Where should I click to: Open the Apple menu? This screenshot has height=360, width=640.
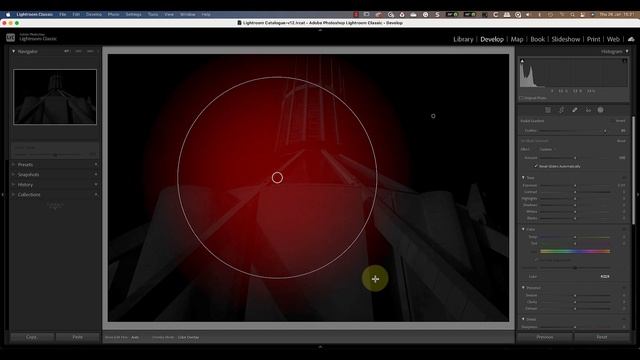(8, 14)
